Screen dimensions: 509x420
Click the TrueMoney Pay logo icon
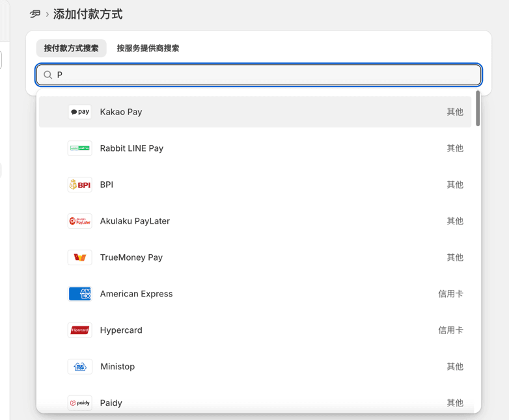click(x=80, y=257)
